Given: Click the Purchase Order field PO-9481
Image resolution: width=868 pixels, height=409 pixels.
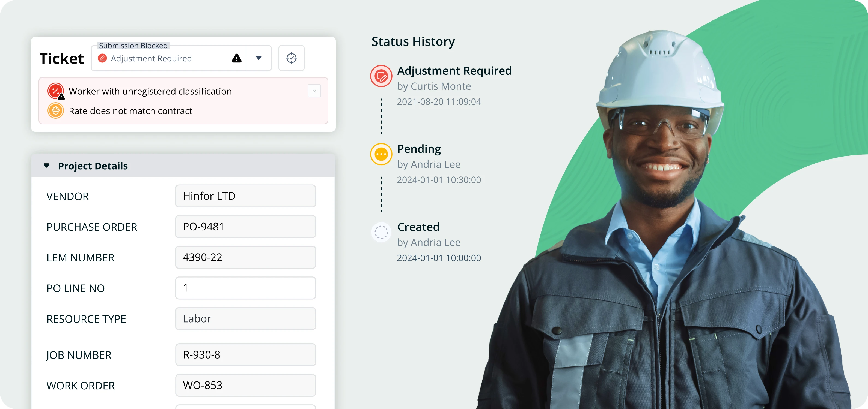Looking at the screenshot, I should [x=245, y=227].
